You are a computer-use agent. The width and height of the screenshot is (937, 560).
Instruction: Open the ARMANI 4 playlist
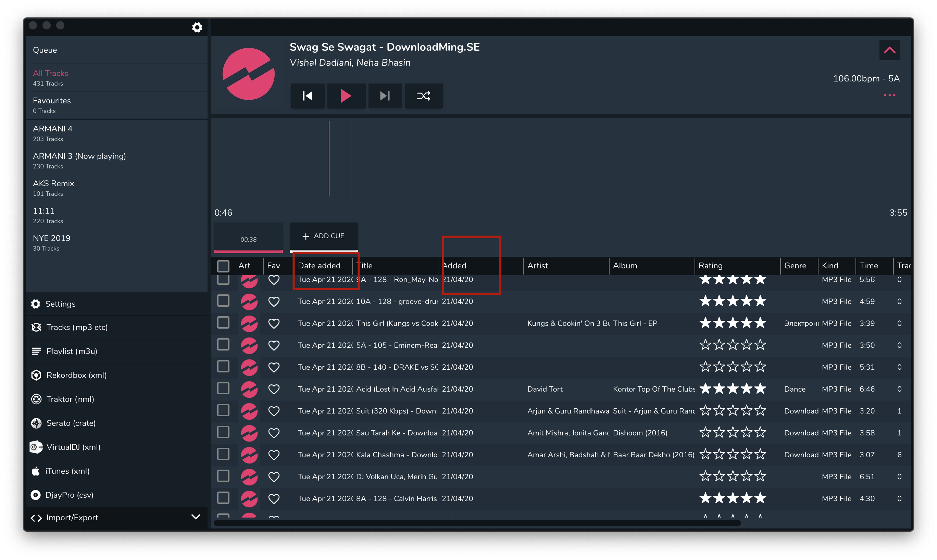coord(53,133)
